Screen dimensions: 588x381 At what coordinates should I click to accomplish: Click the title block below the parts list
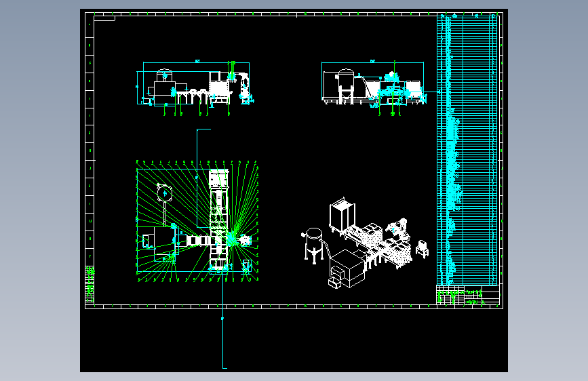[x=468, y=295]
